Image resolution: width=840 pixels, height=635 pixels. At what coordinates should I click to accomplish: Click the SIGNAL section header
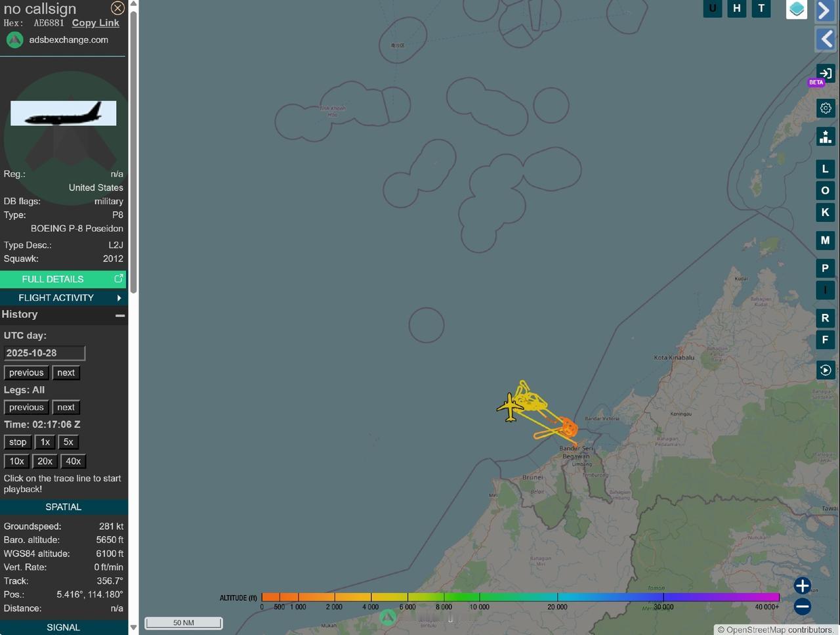click(x=64, y=628)
